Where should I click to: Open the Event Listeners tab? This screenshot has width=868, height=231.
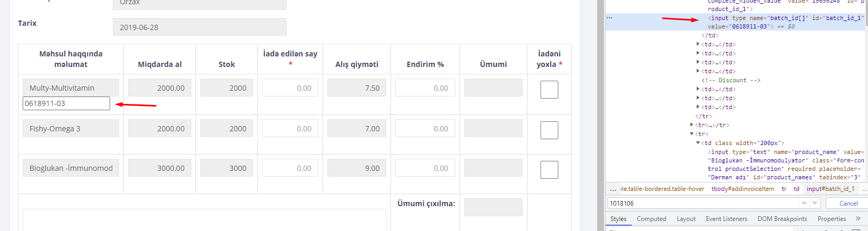[x=726, y=219]
